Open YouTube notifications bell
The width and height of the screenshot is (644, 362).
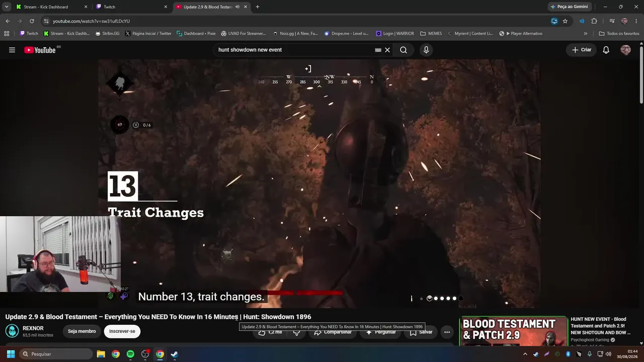click(x=606, y=50)
